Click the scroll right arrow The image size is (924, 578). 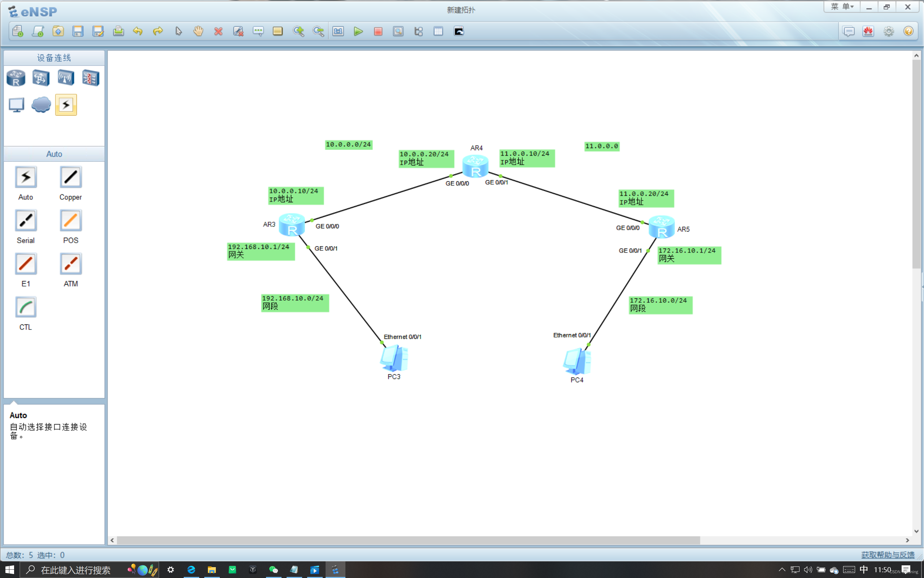pyautogui.click(x=908, y=540)
